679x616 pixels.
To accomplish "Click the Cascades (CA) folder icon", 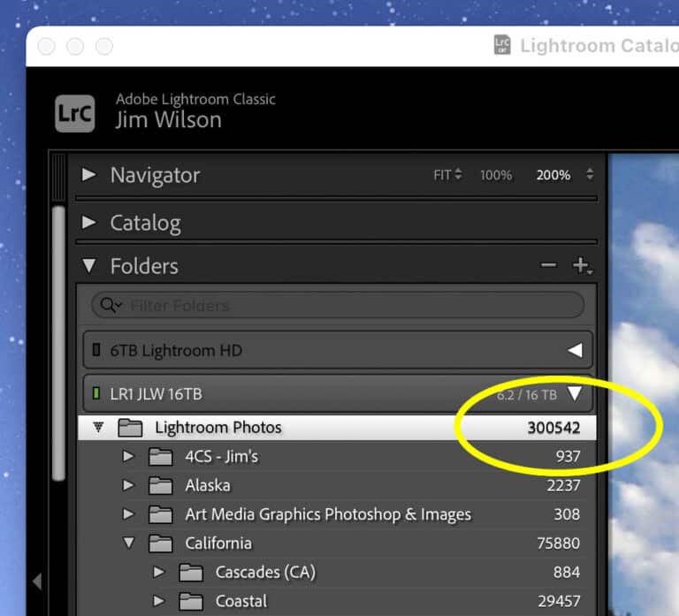I will point(191,573).
